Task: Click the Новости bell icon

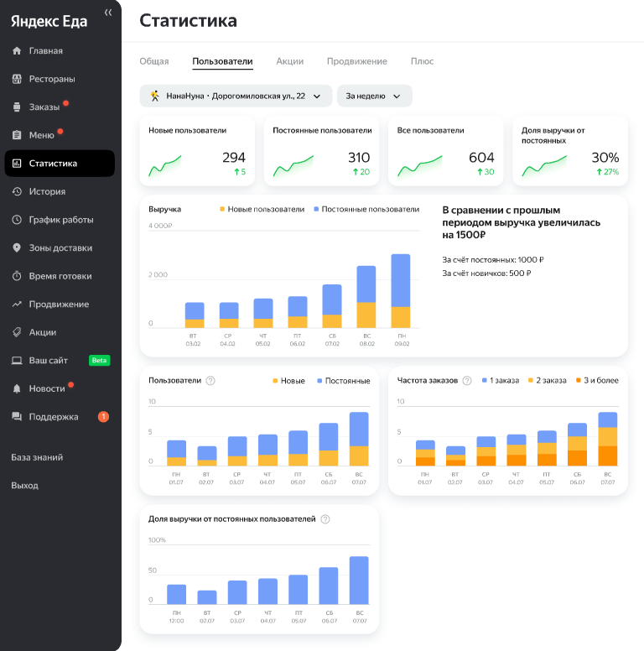Action: [17, 388]
